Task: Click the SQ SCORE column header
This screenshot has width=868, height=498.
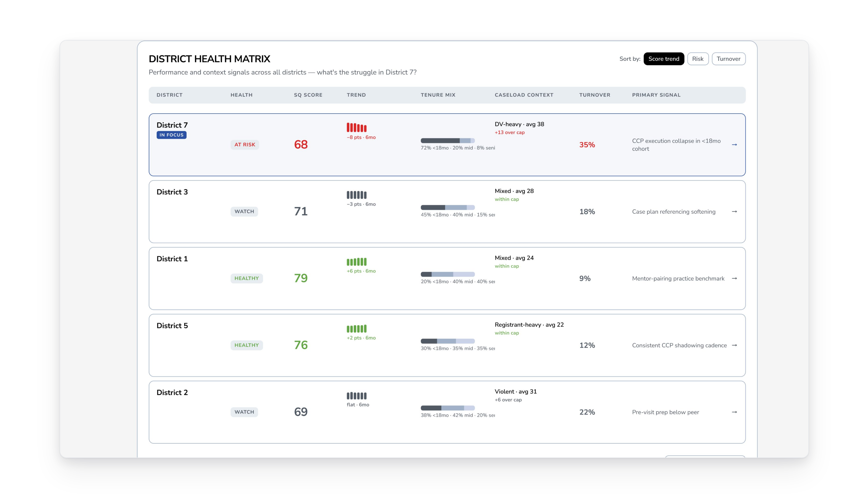Action: [x=308, y=95]
